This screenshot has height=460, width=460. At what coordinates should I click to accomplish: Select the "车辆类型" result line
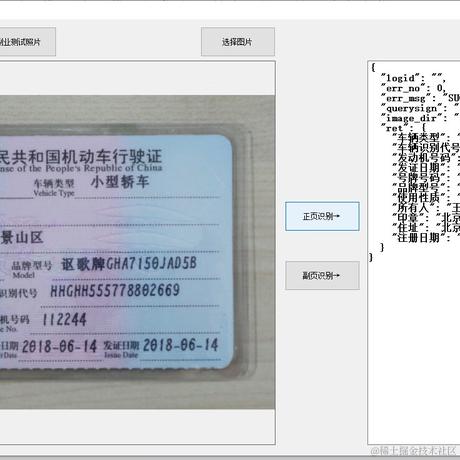(x=426, y=137)
